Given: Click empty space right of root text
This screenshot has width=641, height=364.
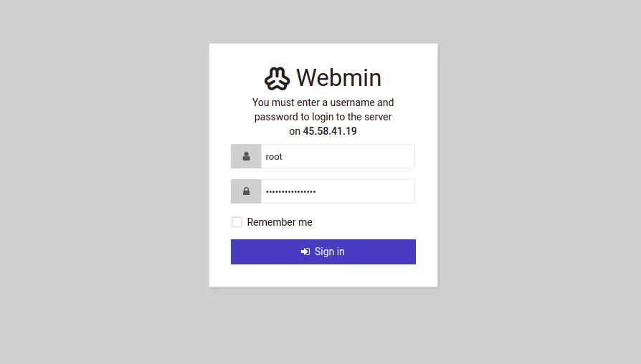Looking at the screenshot, I should click(348, 156).
